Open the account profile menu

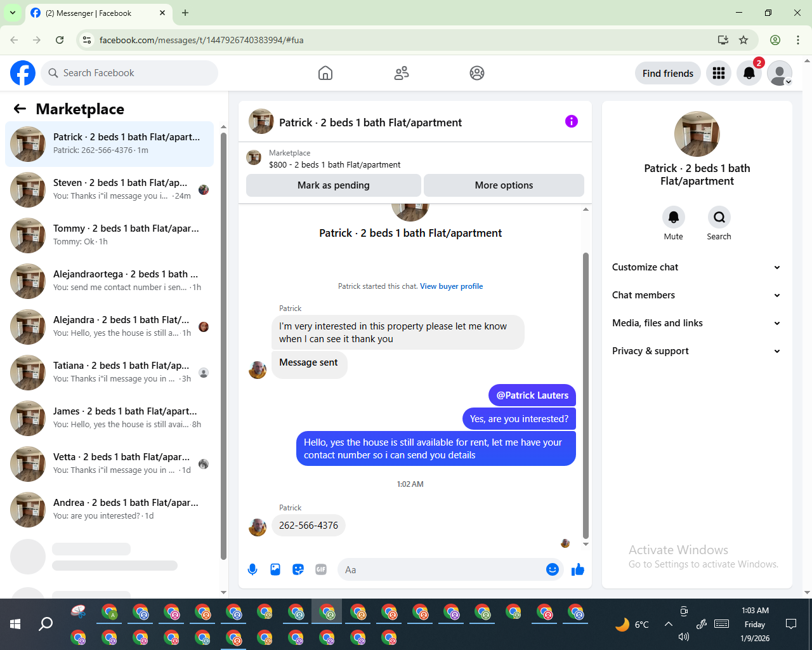point(780,73)
